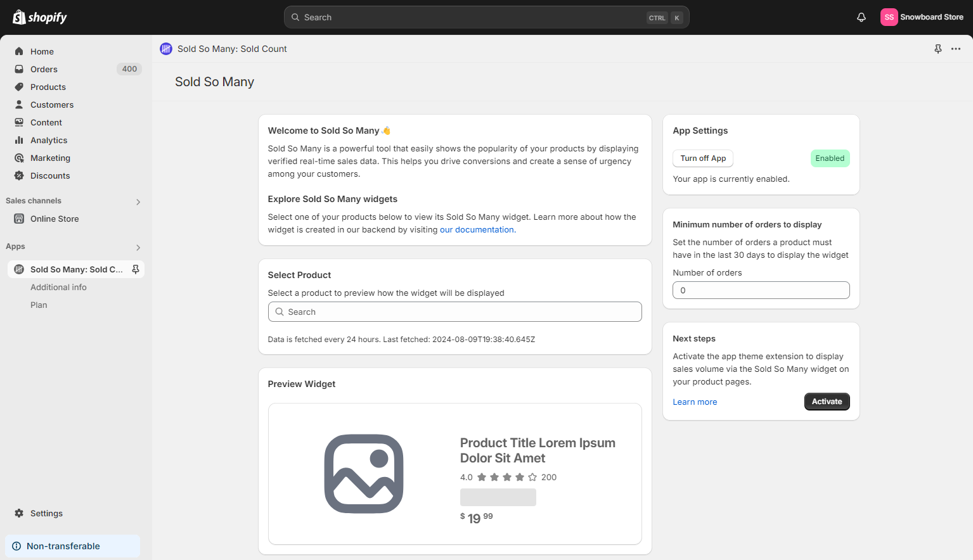
Task: Click the Content icon
Action: [x=19, y=122]
